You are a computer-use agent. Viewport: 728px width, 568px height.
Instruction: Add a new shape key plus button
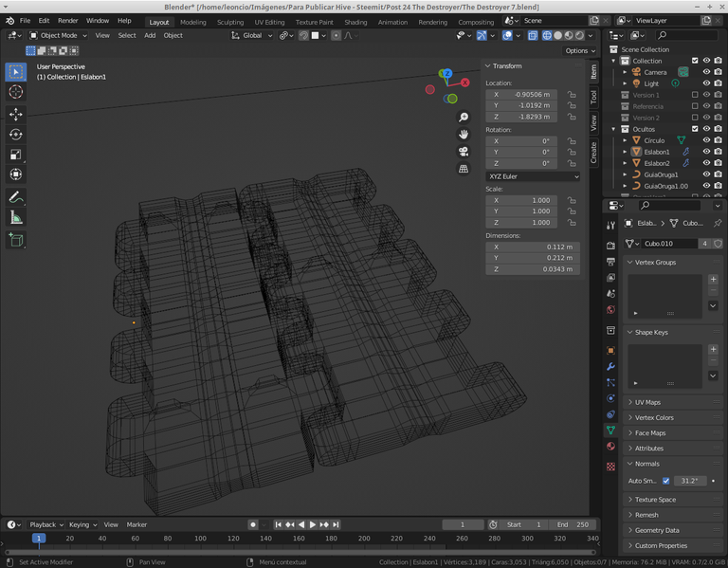[713, 349]
